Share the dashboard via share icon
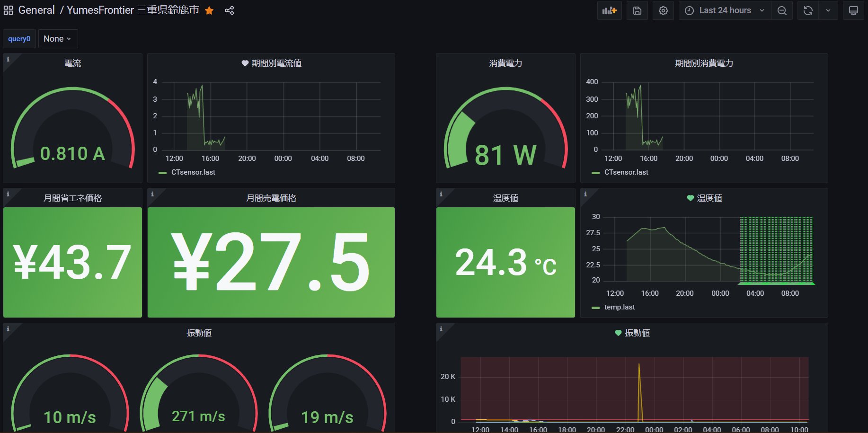 click(230, 10)
